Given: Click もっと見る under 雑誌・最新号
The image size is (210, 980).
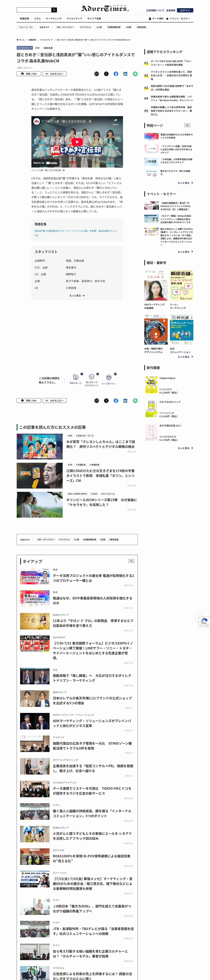Looking at the screenshot, I should (186, 357).
